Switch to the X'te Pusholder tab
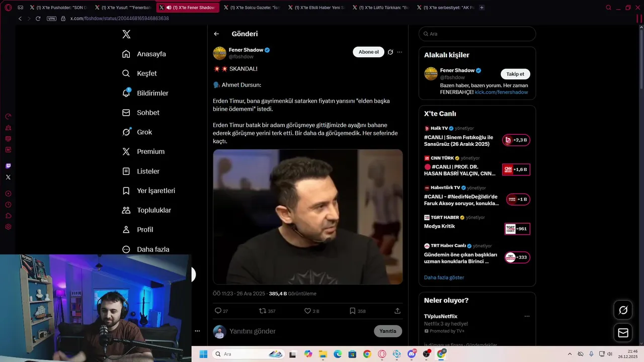The image size is (644, 362). pos(58,8)
